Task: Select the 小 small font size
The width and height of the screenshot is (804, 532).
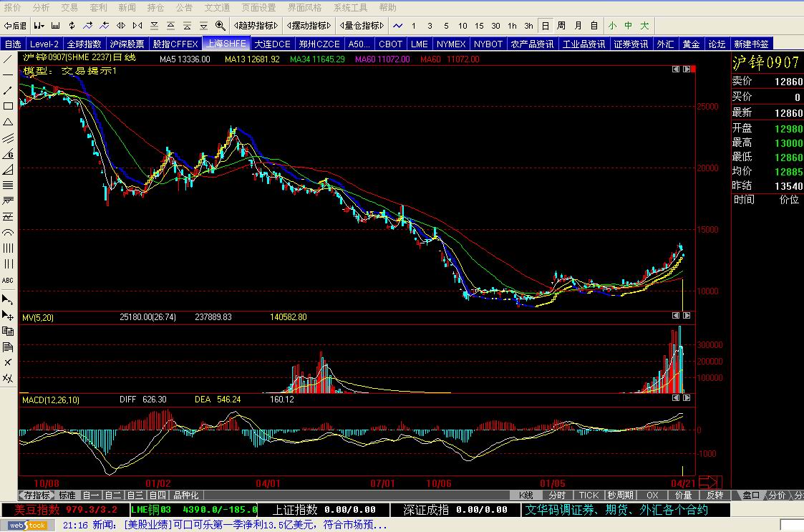Action: (613, 26)
